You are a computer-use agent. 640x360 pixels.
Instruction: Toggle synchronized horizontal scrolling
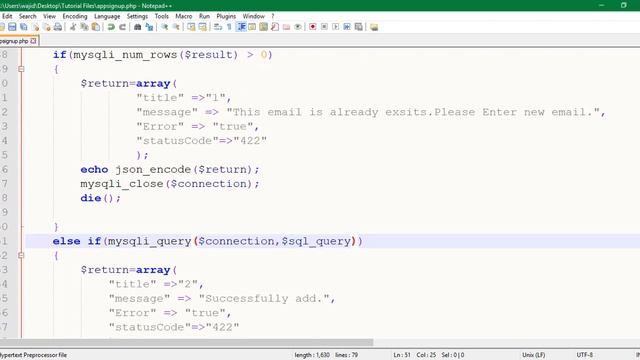(202, 27)
